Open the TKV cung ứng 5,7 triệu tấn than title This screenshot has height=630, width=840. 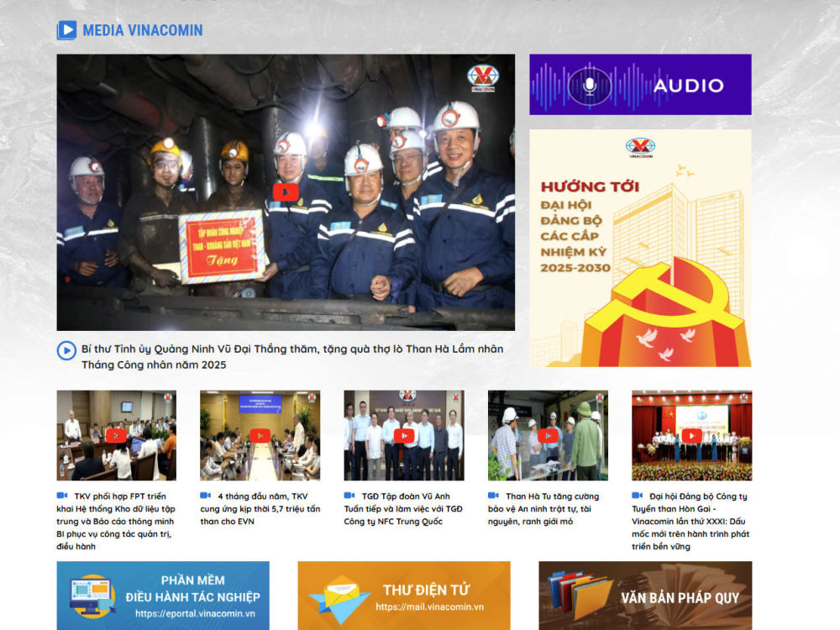click(260, 509)
